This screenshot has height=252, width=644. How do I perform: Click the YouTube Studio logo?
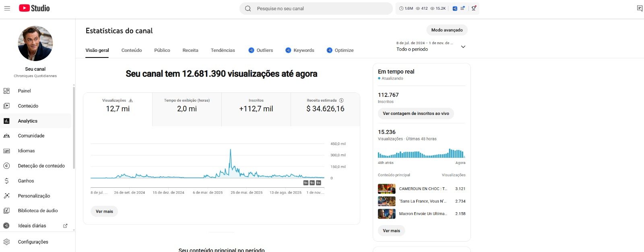pos(34,8)
